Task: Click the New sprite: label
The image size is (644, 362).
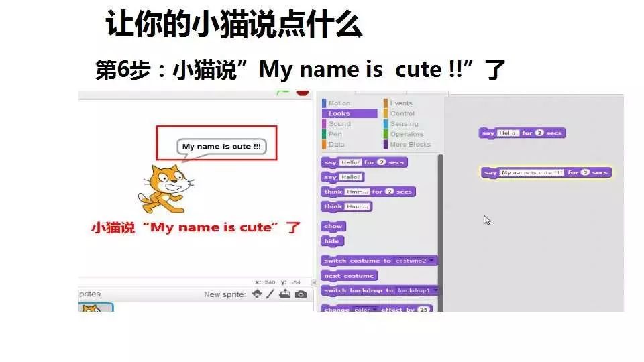Action: (x=225, y=294)
